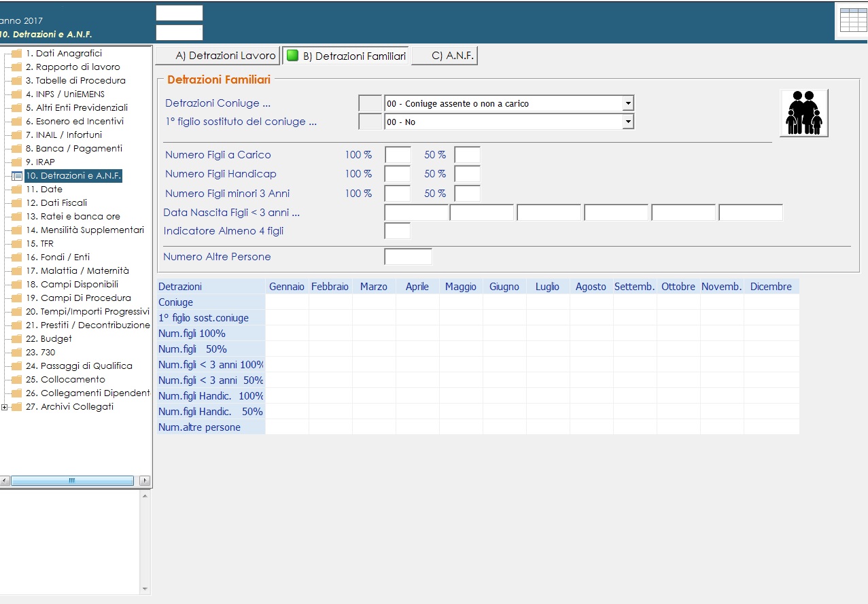Click the family silhouette icon button
868x604 pixels.
[x=803, y=113]
